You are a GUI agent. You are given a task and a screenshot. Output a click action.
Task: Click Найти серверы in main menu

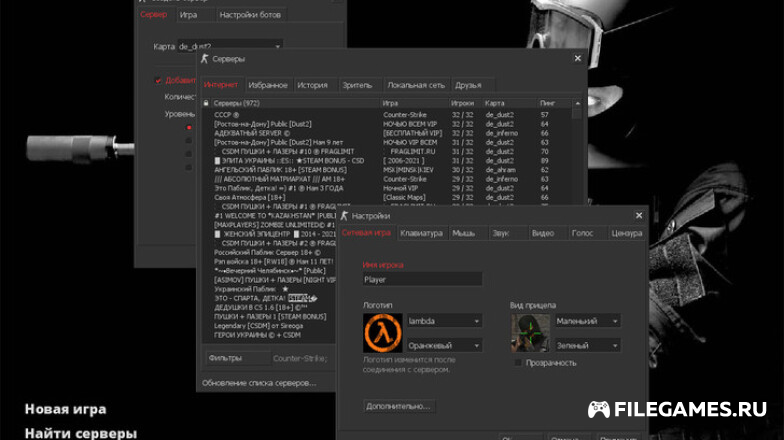click(x=81, y=433)
